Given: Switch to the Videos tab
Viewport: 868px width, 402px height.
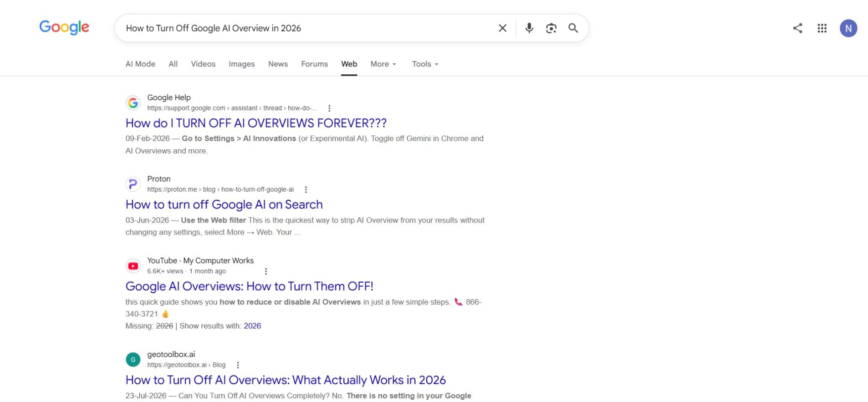Looking at the screenshot, I should tap(203, 64).
